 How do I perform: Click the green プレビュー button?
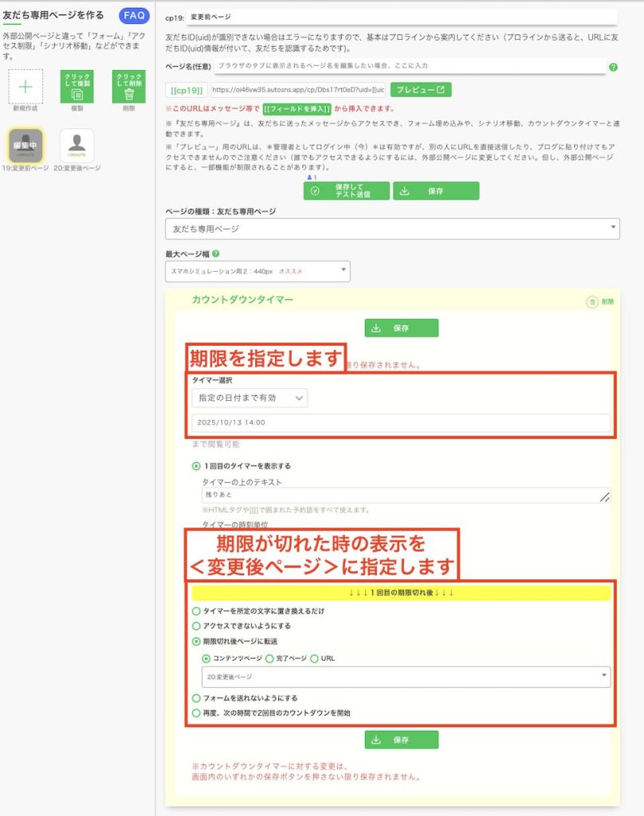coord(421,89)
